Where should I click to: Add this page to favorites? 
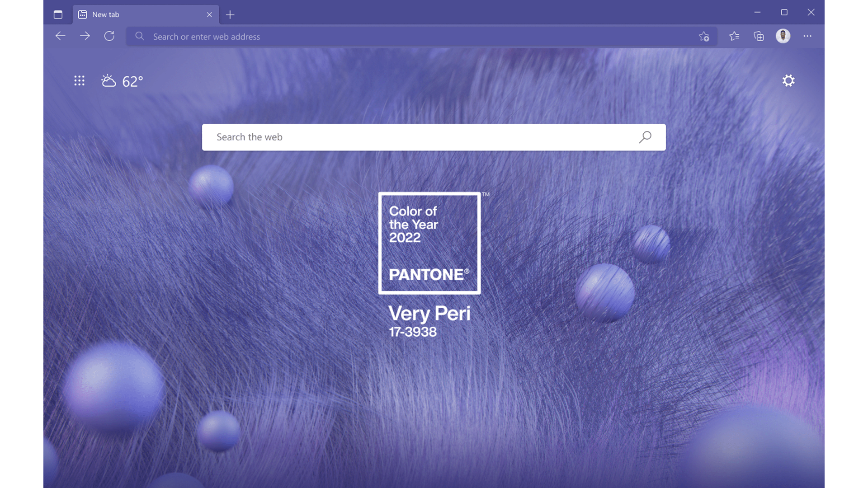(703, 37)
